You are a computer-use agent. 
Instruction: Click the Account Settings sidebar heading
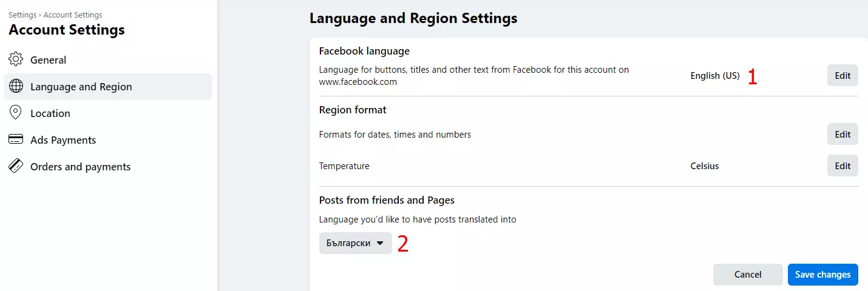[x=67, y=30]
